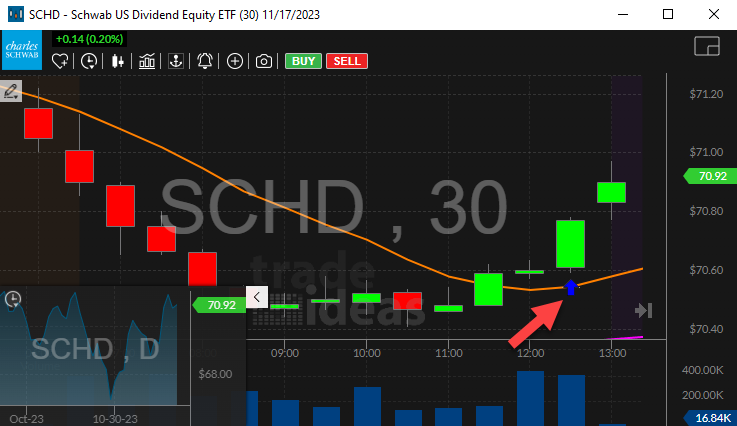Take a chart snapshot with camera icon

[264, 61]
